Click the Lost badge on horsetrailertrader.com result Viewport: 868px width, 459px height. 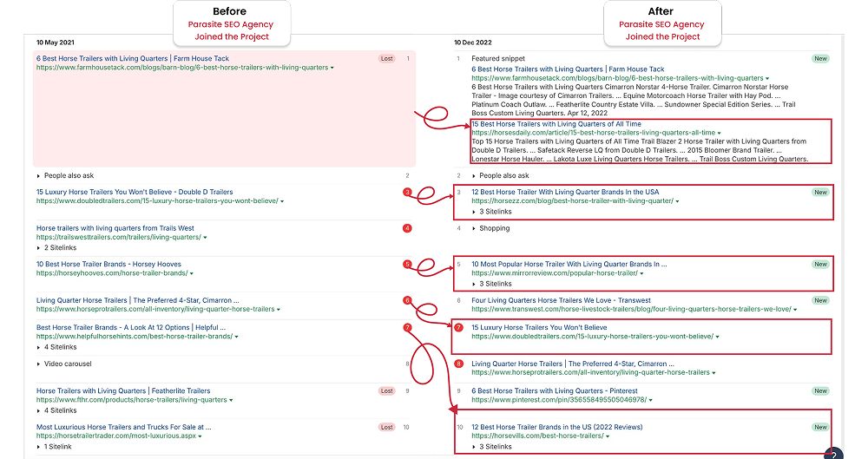pyautogui.click(x=386, y=427)
